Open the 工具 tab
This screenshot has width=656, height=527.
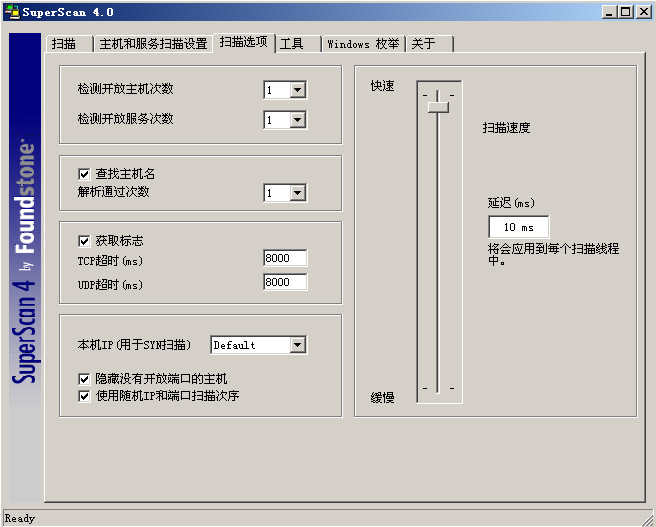click(297, 43)
